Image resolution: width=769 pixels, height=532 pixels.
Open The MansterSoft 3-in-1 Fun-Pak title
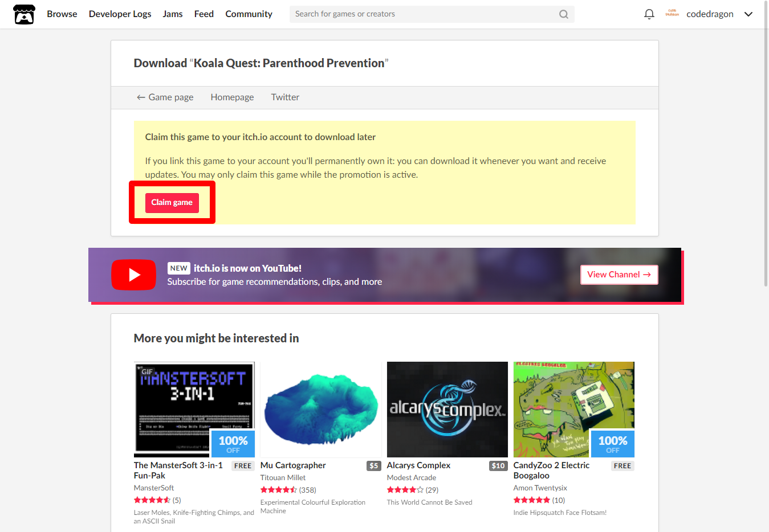pos(178,470)
